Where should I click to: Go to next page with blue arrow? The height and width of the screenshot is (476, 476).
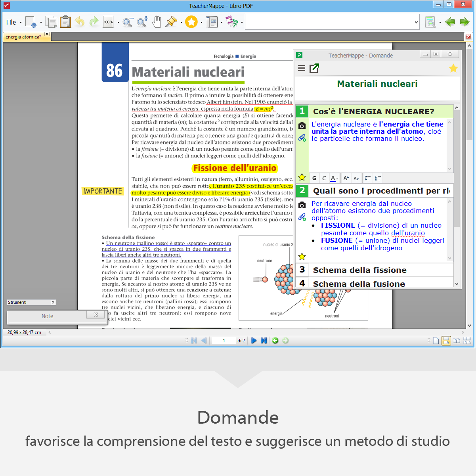point(254,340)
